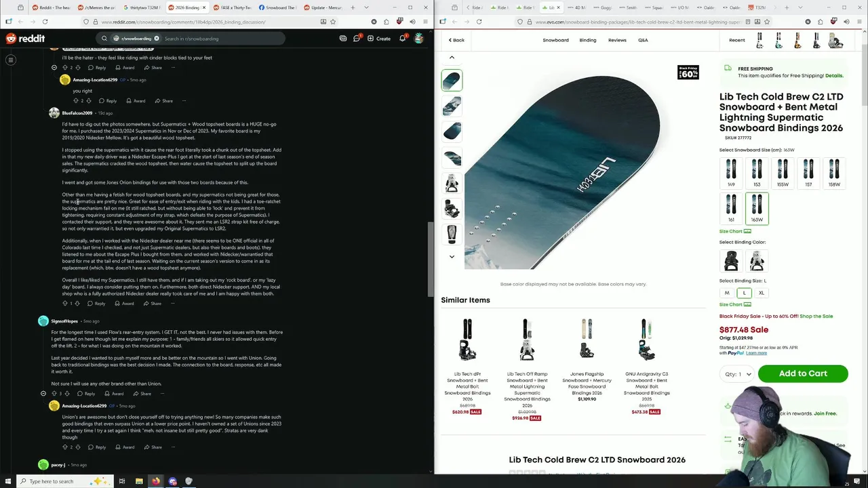Jump to Q&A section on evo
868x488 pixels.
(x=643, y=40)
